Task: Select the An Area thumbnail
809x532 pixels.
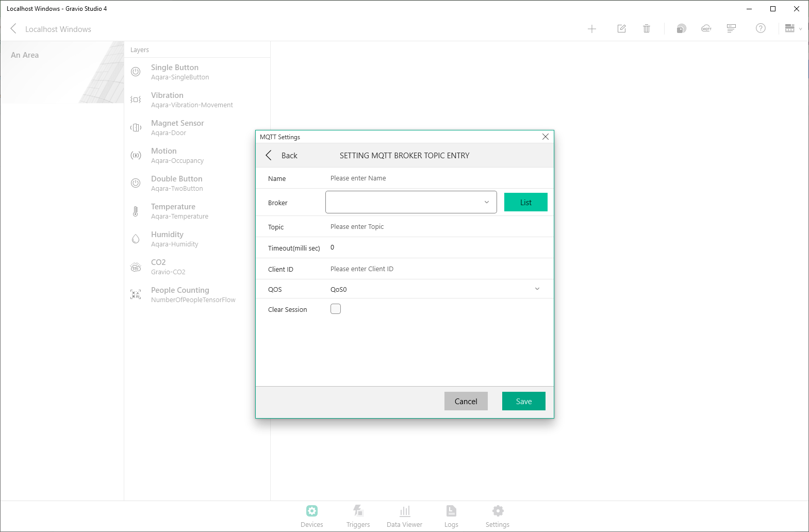Action: pyautogui.click(x=62, y=72)
